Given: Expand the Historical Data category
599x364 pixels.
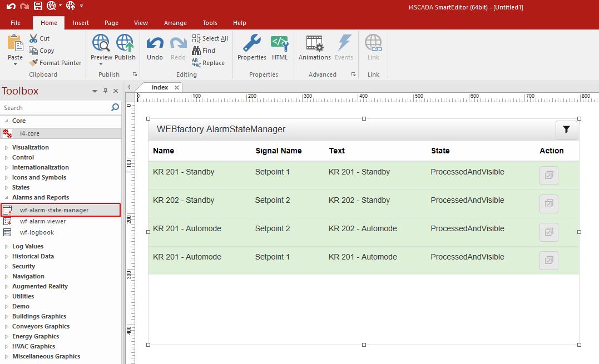Looking at the screenshot, I should pos(6,256).
